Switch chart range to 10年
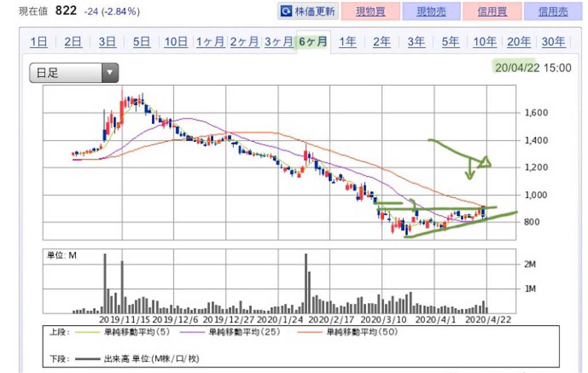 (485, 42)
